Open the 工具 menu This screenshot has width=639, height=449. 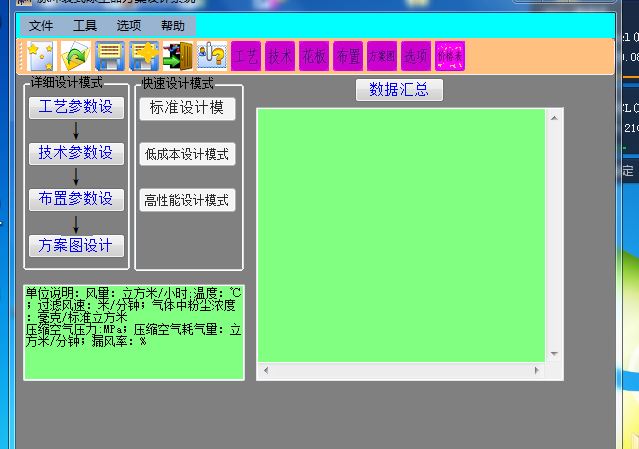[85, 26]
